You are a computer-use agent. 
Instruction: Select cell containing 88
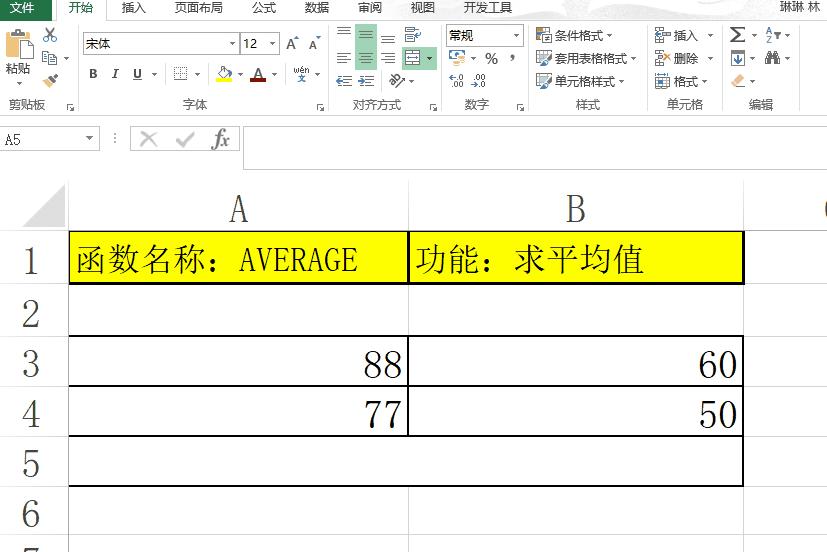click(x=238, y=362)
